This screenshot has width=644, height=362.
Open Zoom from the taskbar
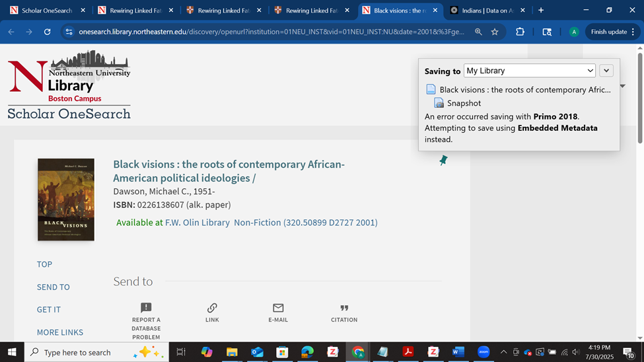pos(483,352)
